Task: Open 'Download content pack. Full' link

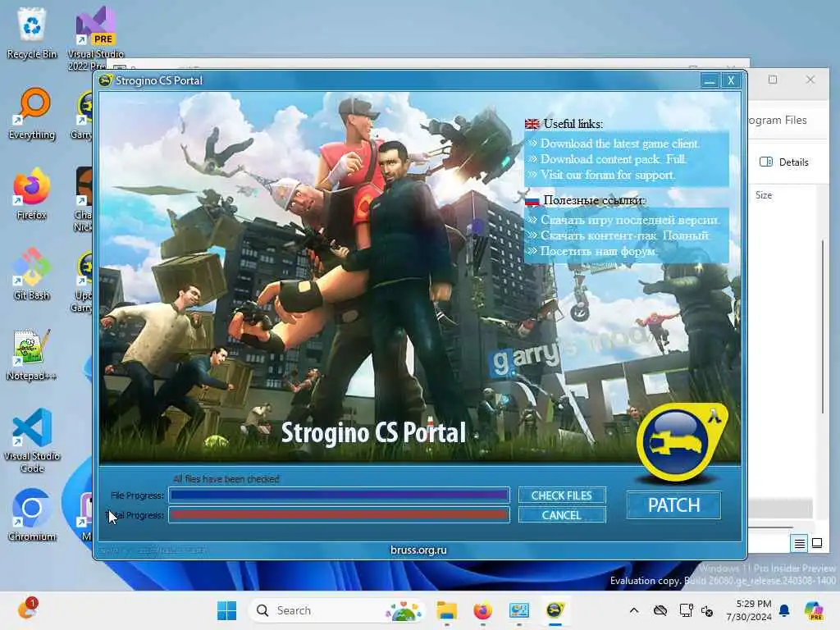Action: 614,159
